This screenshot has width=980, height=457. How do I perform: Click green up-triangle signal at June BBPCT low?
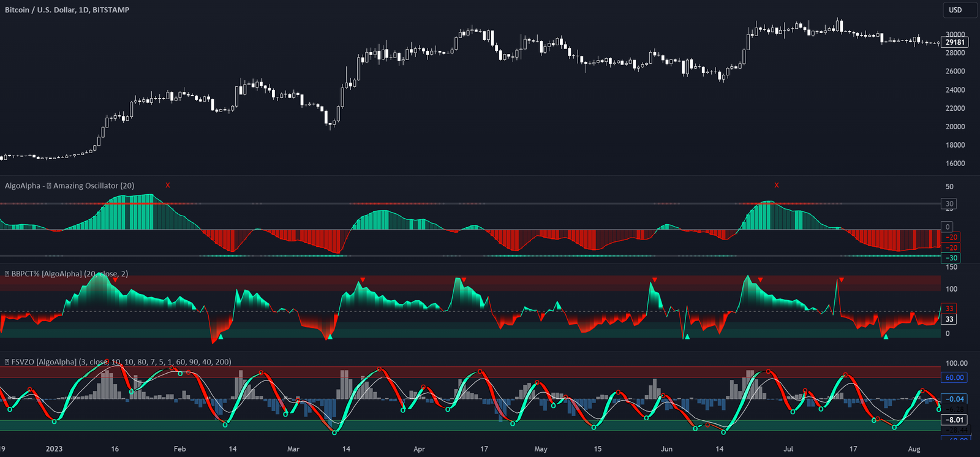click(687, 336)
